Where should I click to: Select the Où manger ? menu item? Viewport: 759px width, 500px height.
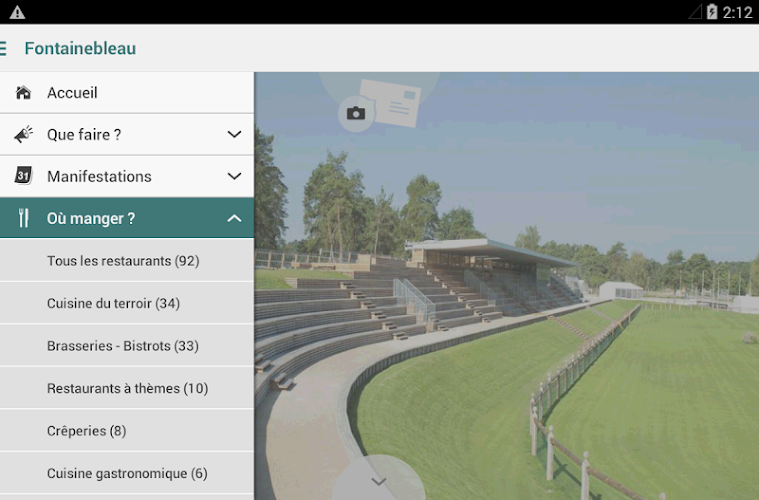[x=127, y=218]
